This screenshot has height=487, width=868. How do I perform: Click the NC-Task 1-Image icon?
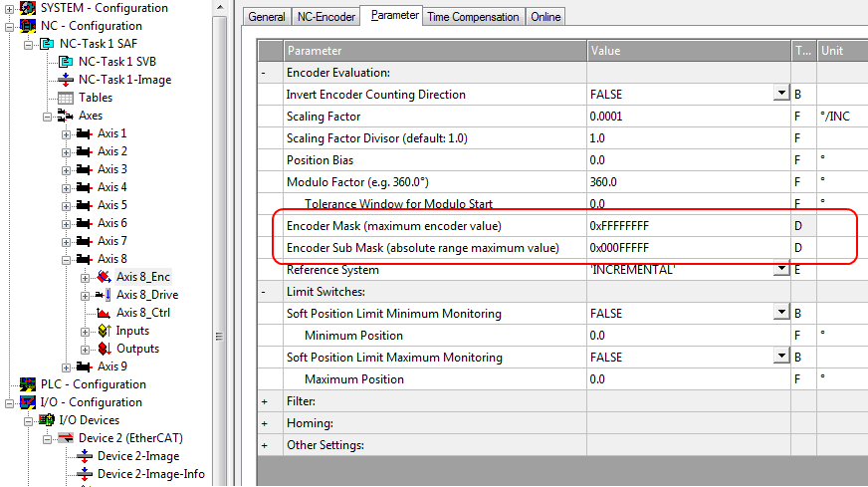pos(66,80)
